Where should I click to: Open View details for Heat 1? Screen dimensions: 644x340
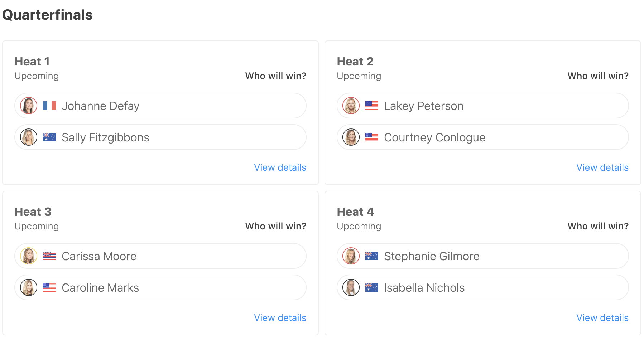coord(280,167)
